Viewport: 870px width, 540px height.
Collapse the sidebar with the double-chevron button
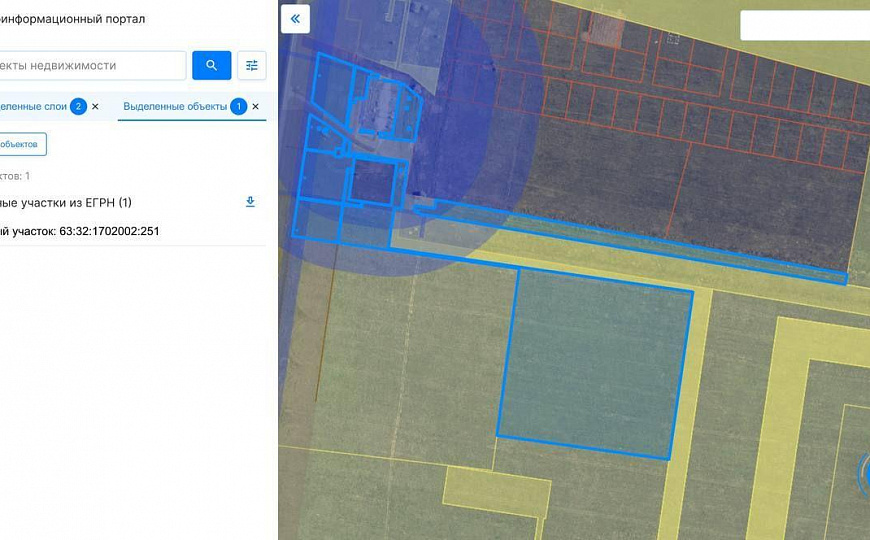coord(295,18)
